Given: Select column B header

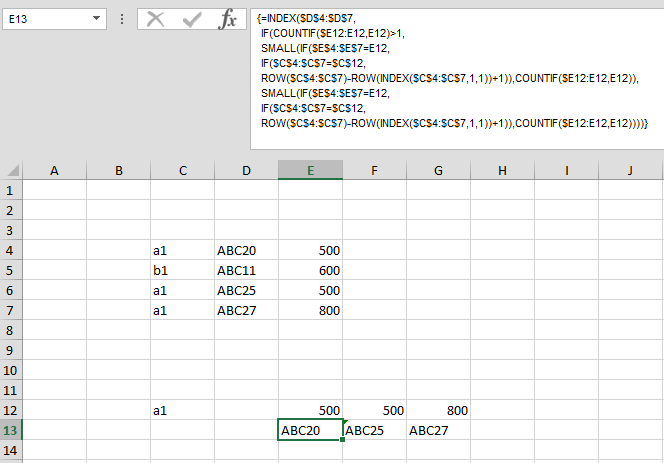Looking at the screenshot, I should [x=119, y=170].
